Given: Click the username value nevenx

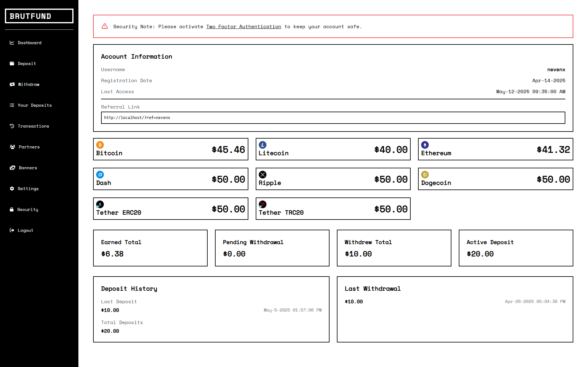Looking at the screenshot, I should [556, 70].
